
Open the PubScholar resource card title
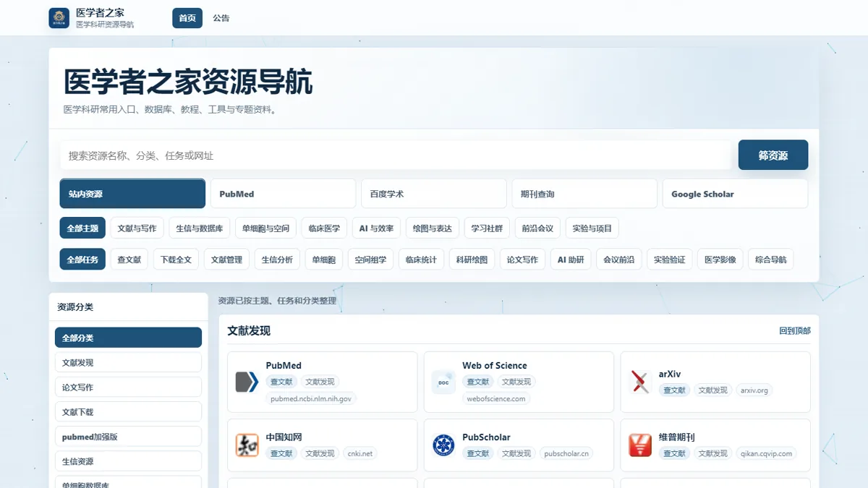click(x=486, y=437)
